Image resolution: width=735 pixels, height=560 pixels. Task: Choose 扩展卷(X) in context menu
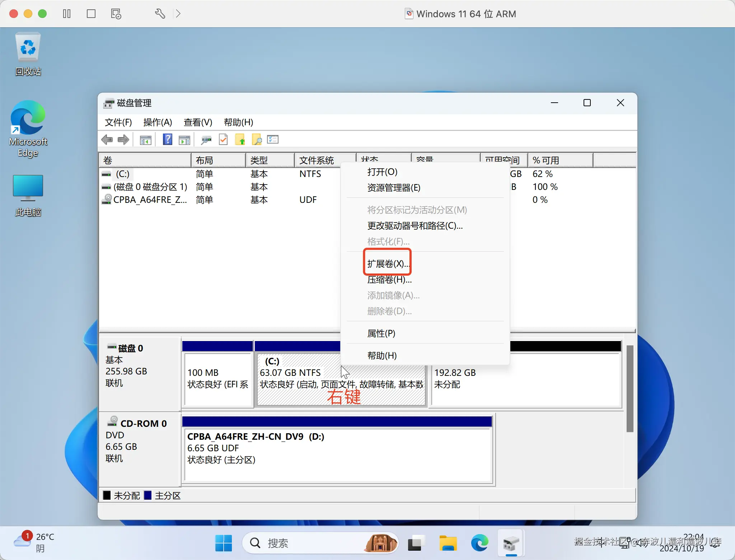388,264
